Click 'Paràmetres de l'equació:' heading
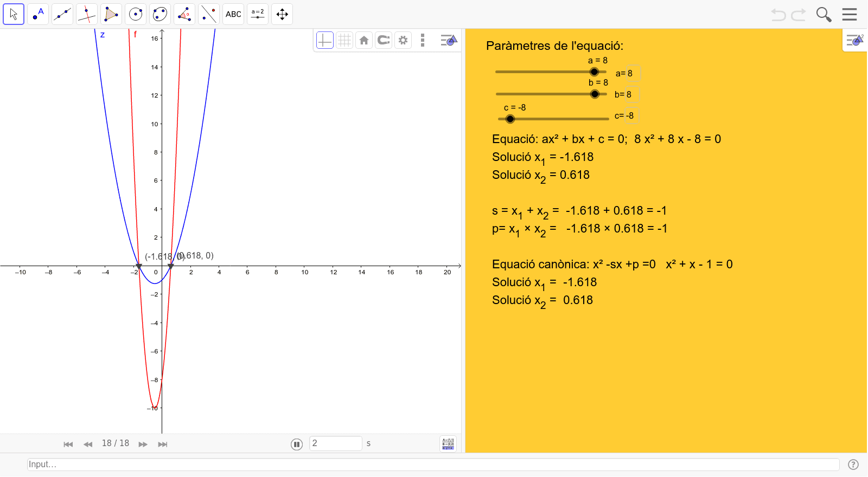This screenshot has height=477, width=868. point(554,46)
